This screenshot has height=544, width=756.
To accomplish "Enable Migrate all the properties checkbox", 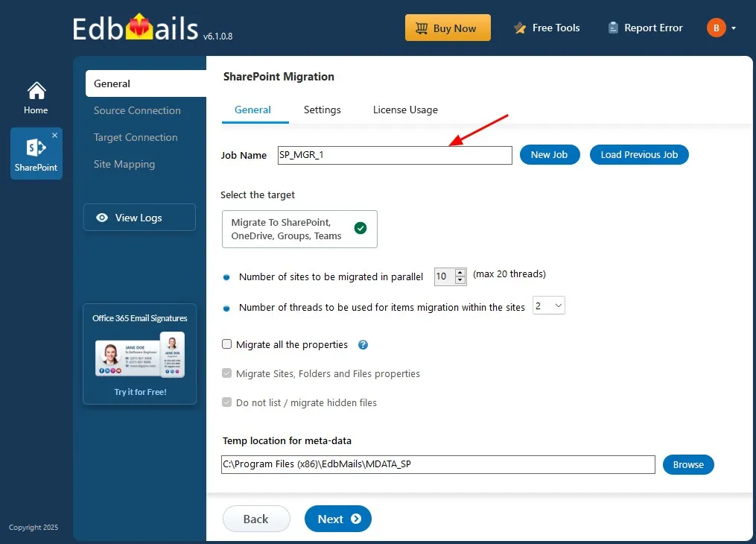I will [x=226, y=344].
